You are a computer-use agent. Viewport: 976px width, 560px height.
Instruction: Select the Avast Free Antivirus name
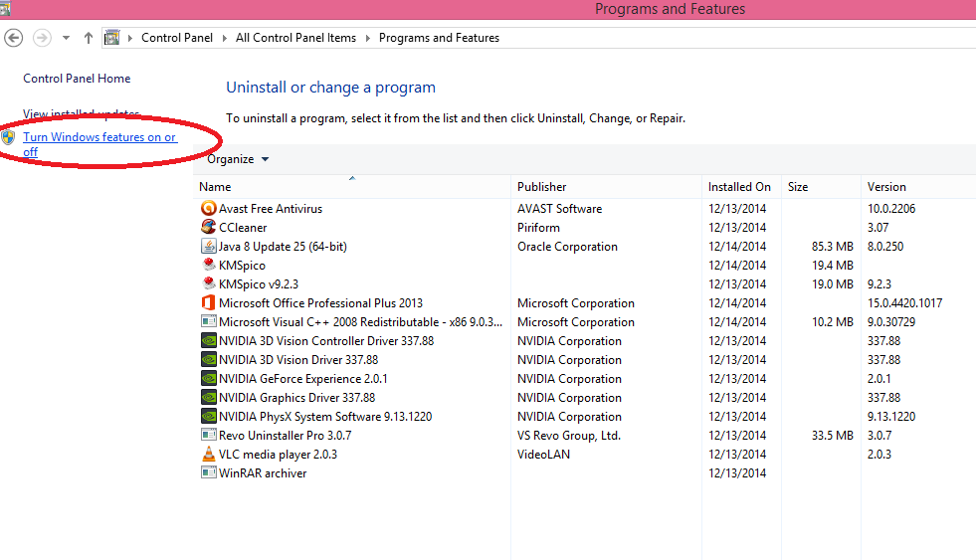271,209
